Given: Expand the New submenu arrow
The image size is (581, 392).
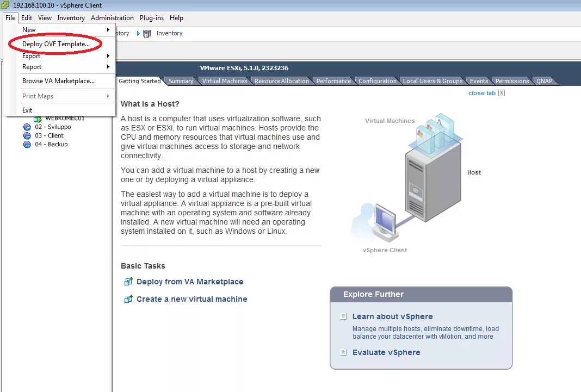Looking at the screenshot, I should [x=108, y=29].
